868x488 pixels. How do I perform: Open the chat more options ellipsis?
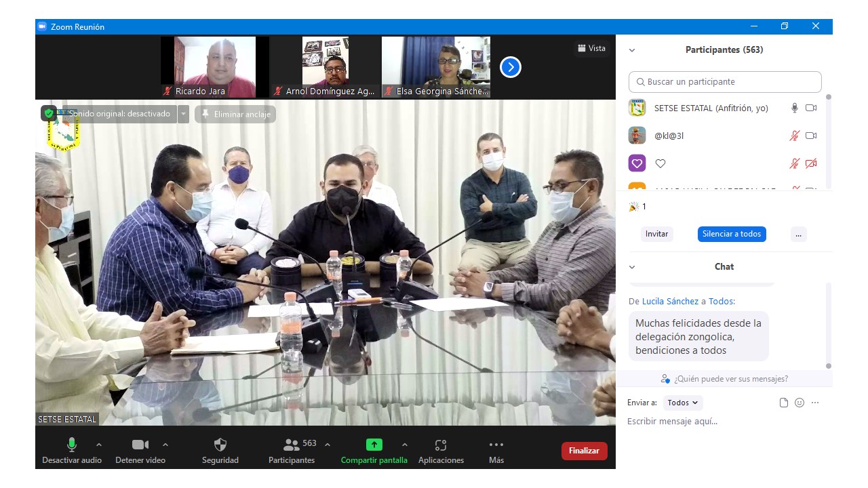click(x=815, y=403)
